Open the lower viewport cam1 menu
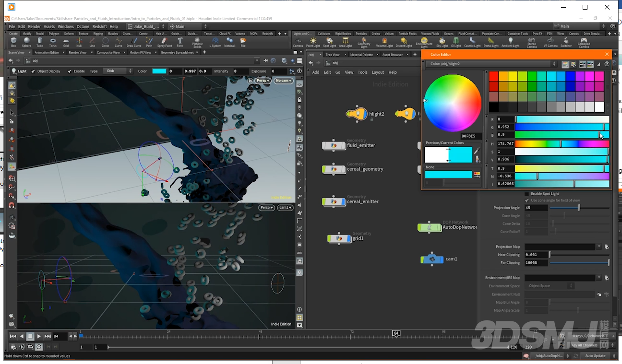The image size is (622, 364). [285, 208]
